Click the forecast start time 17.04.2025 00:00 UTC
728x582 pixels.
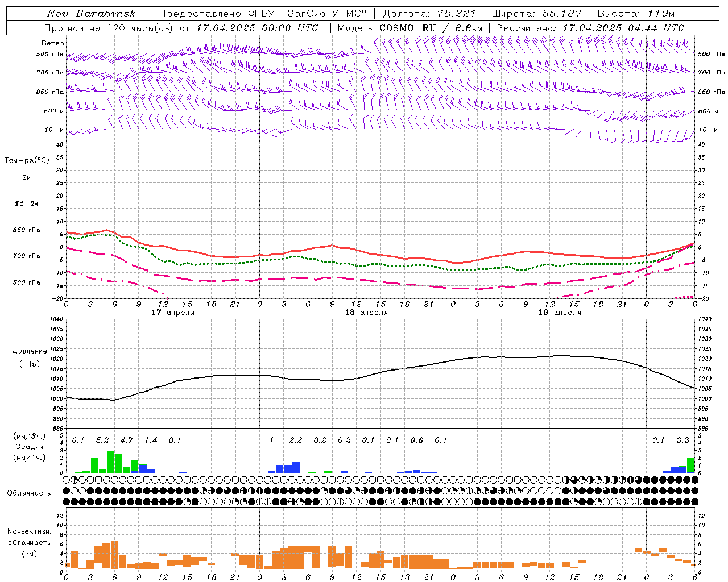pos(257,28)
